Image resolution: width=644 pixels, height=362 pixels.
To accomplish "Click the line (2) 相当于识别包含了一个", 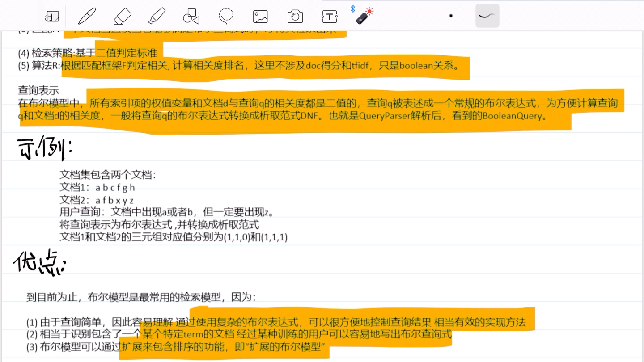I will point(239,334).
